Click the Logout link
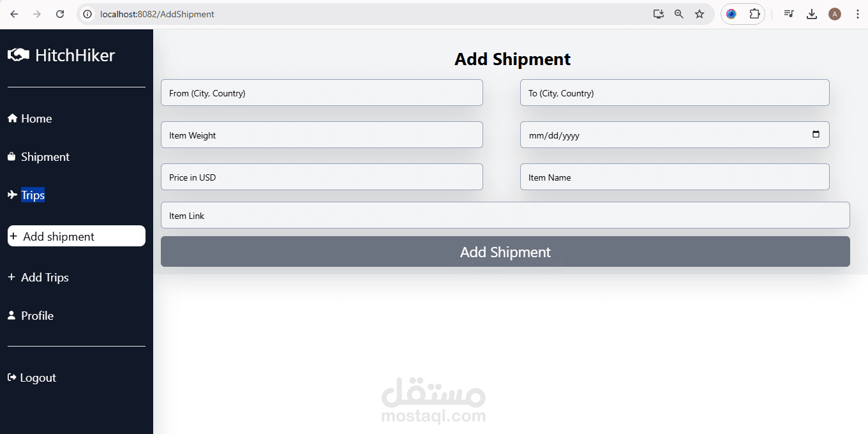 coord(38,378)
